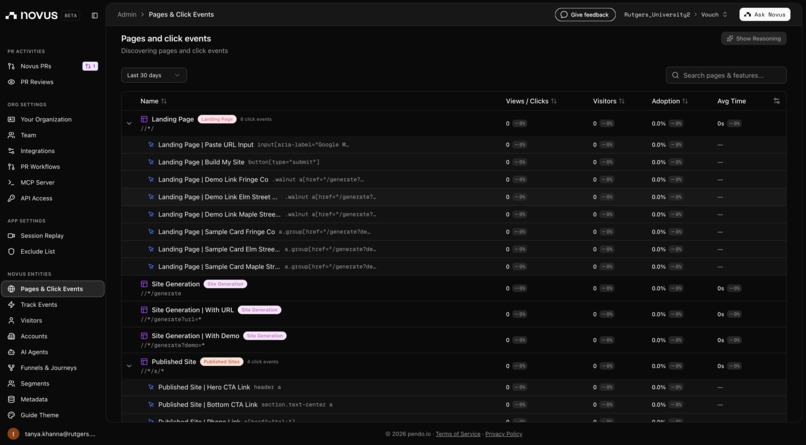The height and width of the screenshot is (445, 806).
Task: Open PR Workflows page
Action: tap(40, 166)
